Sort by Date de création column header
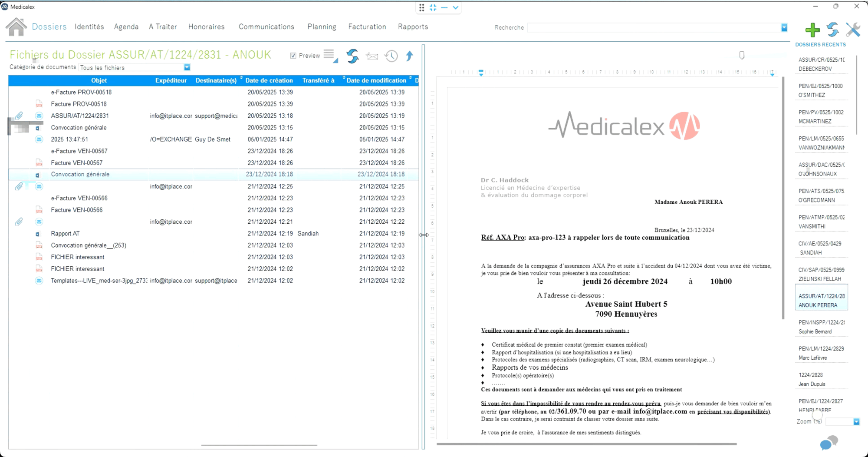 (269, 80)
